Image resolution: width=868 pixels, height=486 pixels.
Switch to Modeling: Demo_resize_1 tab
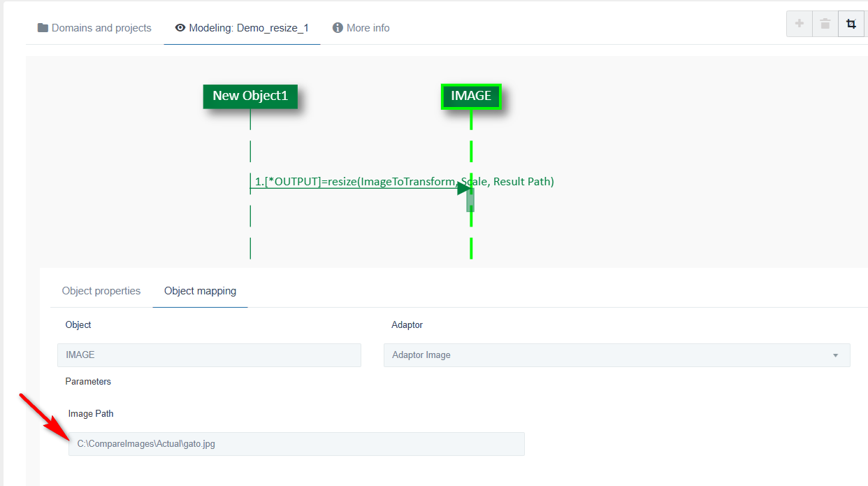[x=242, y=28]
